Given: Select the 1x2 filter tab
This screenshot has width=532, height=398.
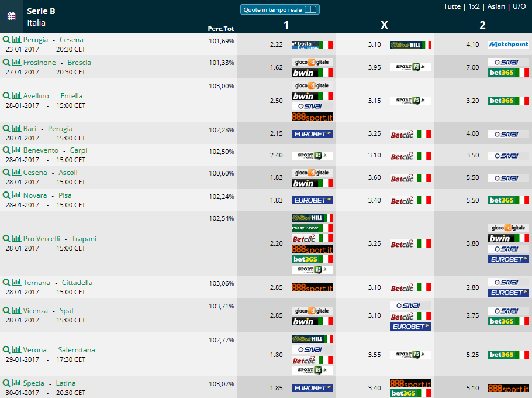Looking at the screenshot, I should (x=474, y=6).
